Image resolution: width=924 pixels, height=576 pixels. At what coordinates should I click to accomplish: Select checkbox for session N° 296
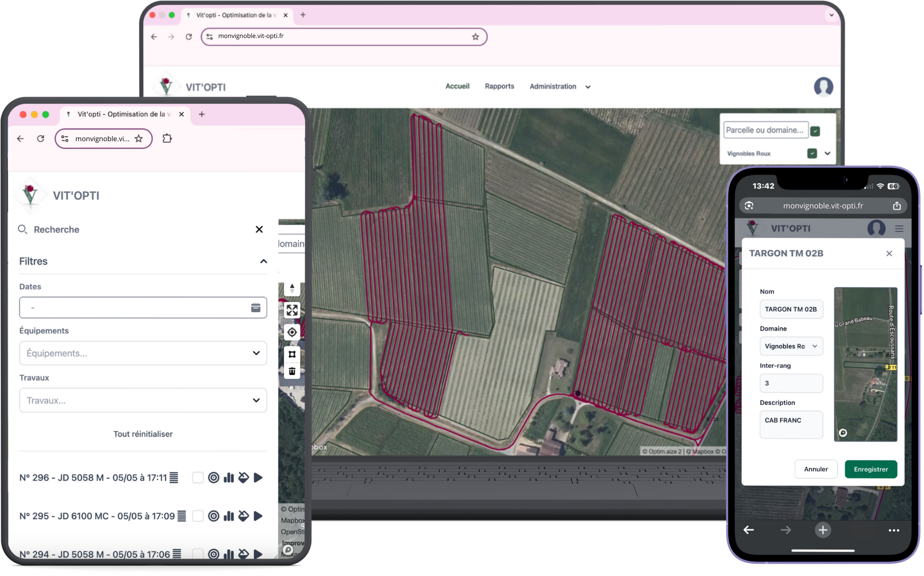point(198,478)
